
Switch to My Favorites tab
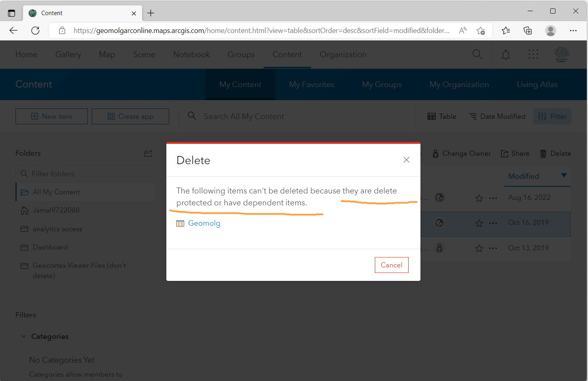coord(312,84)
